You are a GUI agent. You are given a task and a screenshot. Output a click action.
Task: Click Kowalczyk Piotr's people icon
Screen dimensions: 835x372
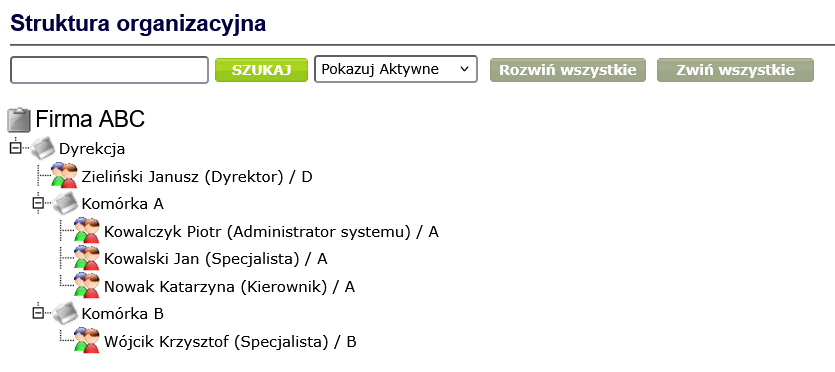(87, 231)
